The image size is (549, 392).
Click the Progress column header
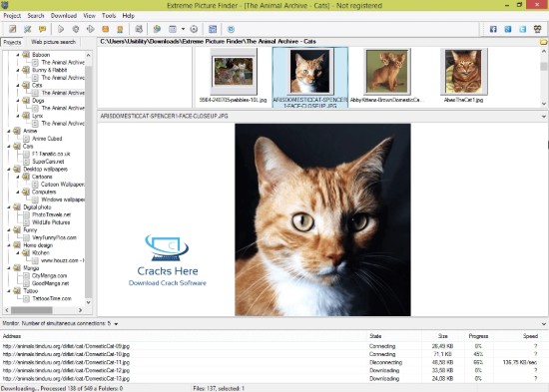coord(478,336)
